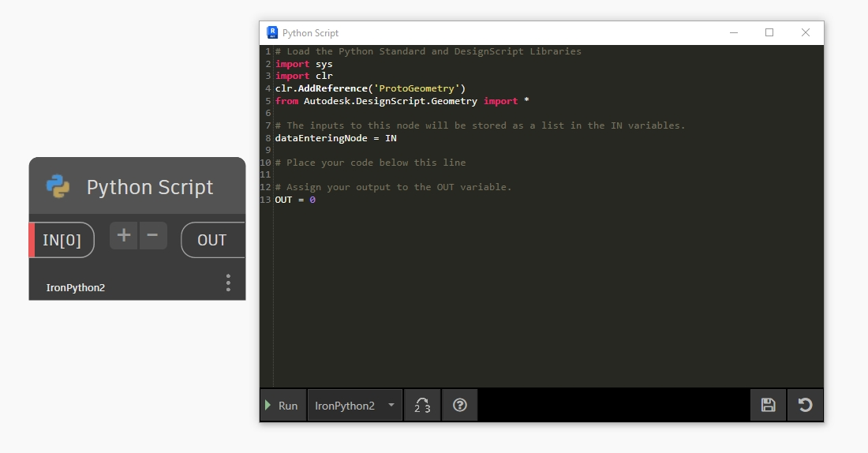Click line number 11 in the gutter
The width and height of the screenshot is (868, 453).
(266, 174)
